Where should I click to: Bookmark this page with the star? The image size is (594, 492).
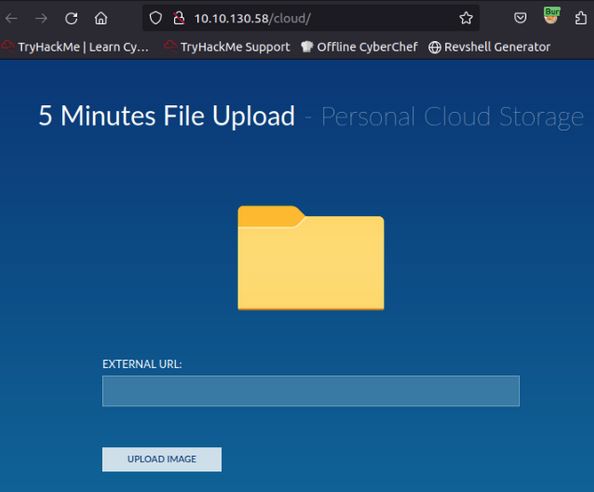pos(466,18)
